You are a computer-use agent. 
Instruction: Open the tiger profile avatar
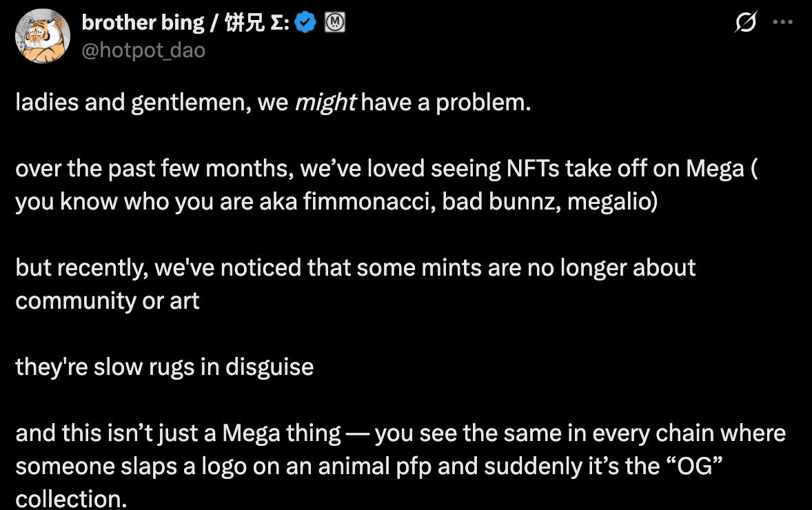pos(43,36)
